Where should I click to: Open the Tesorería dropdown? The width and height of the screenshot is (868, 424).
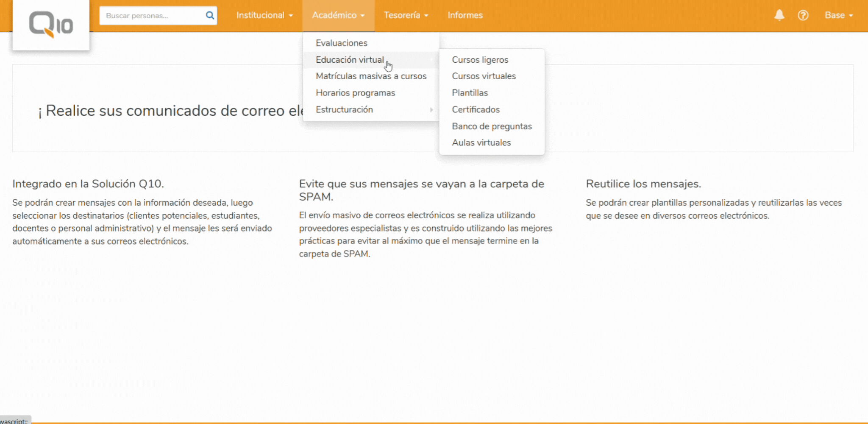coord(405,15)
